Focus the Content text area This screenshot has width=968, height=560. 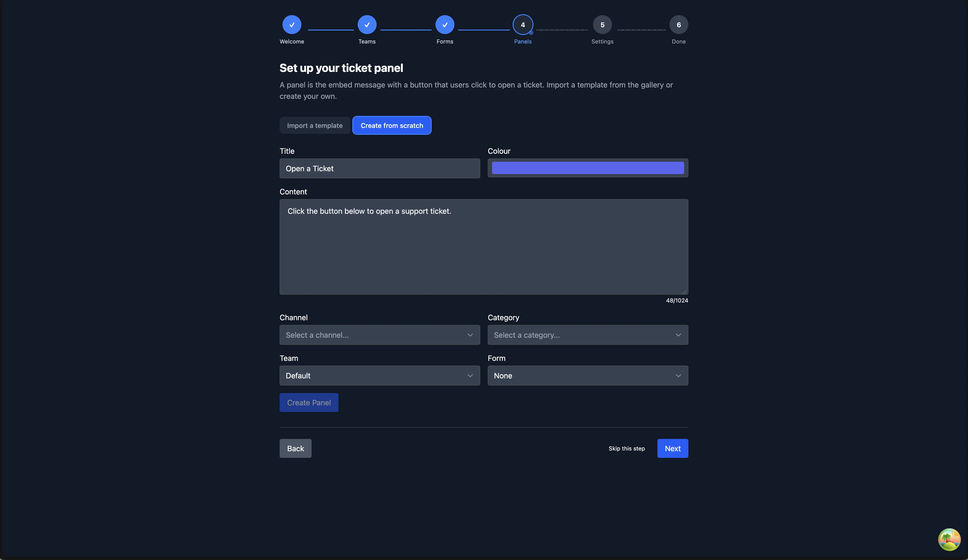[484, 247]
